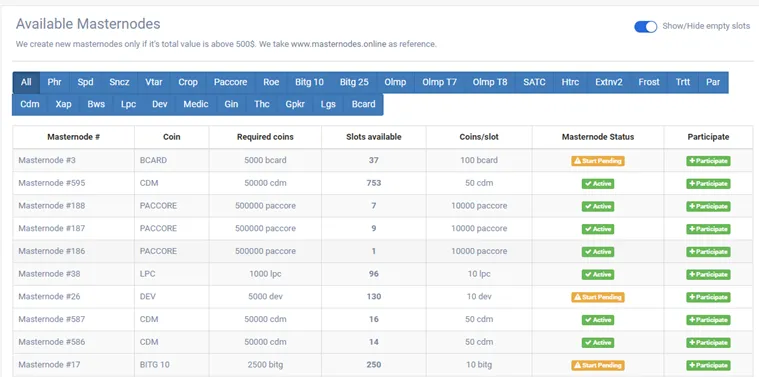
Task: Click the 2500 bitg required coins cell
Action: coord(265,364)
